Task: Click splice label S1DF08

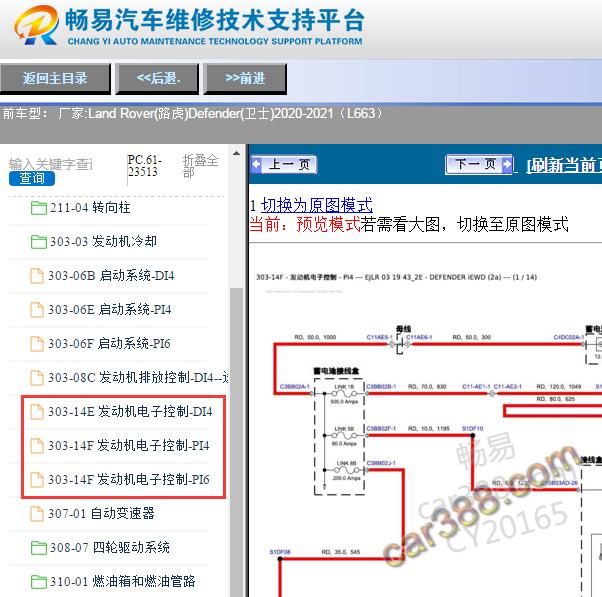Action: tap(280, 552)
